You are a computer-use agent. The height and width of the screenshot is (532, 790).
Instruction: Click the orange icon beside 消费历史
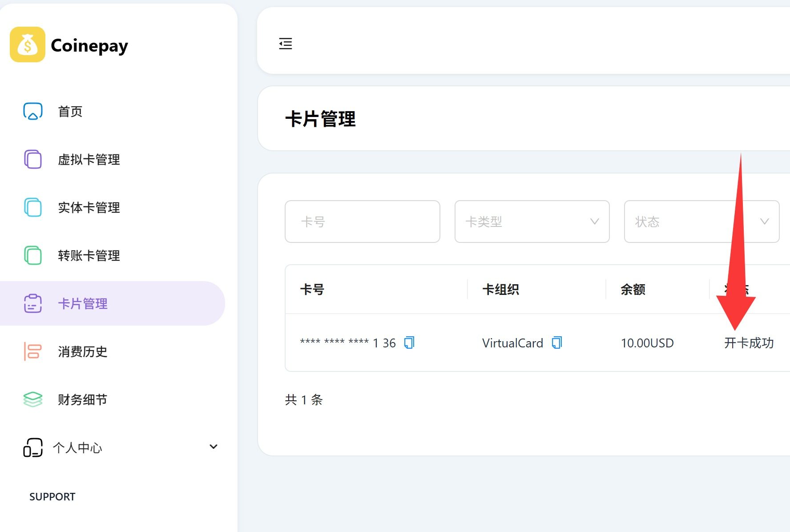33,351
